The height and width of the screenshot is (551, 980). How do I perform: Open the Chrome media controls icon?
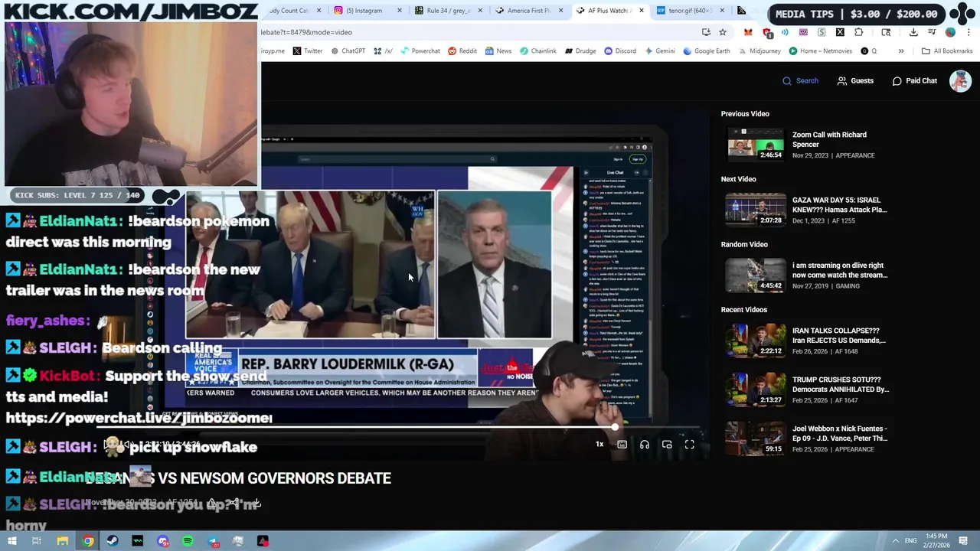pos(932,32)
